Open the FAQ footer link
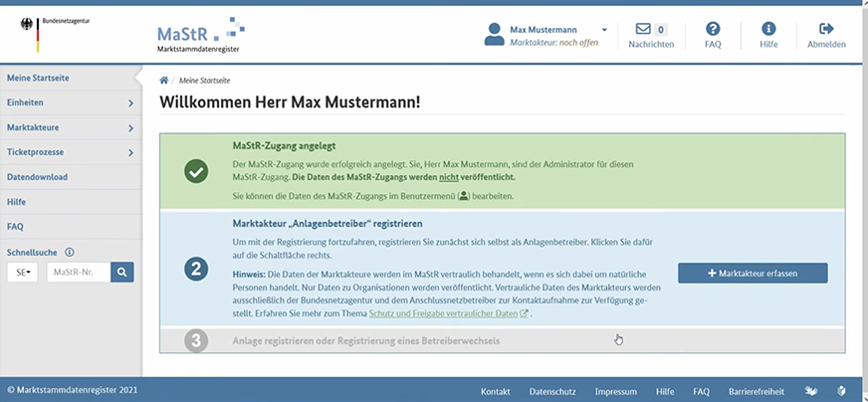 click(x=702, y=391)
